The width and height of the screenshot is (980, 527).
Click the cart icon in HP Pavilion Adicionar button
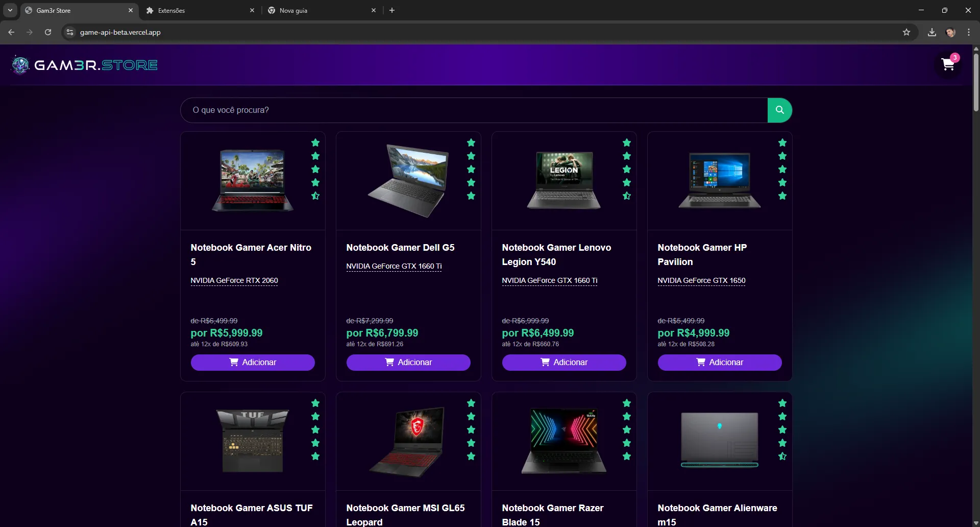(x=701, y=362)
